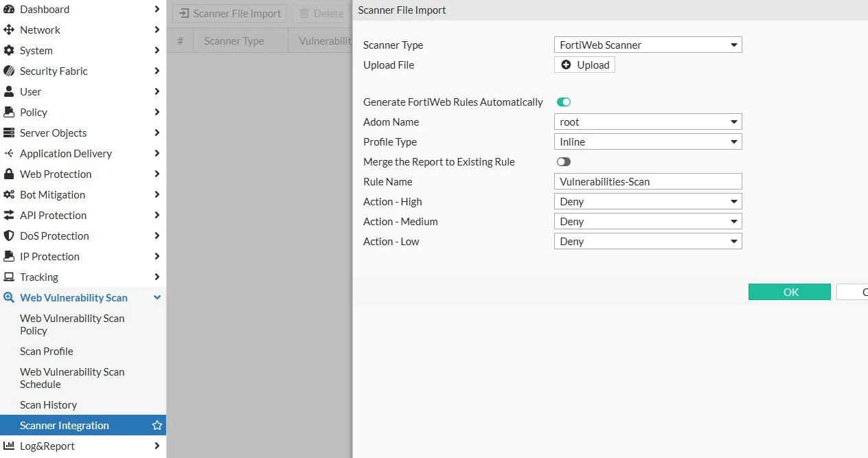Open the Action - Medium dropdown
Screen dimensions: 868x458
[x=648, y=222]
